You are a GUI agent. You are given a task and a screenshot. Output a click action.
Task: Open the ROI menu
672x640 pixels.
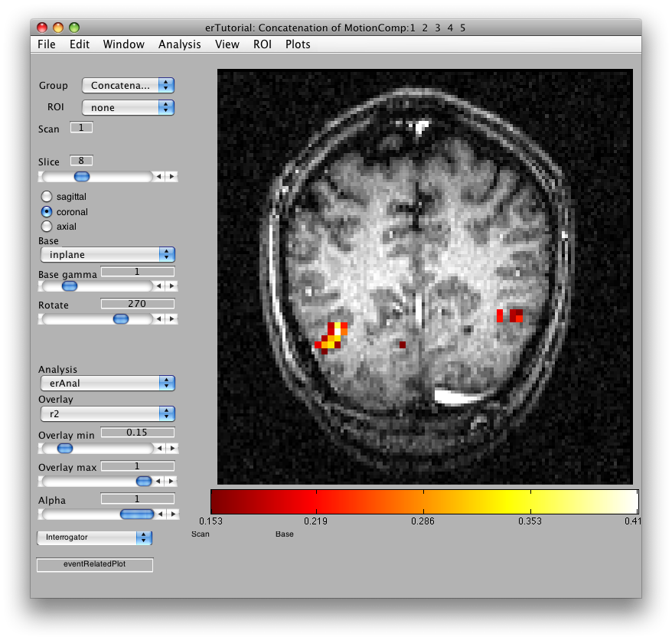[x=263, y=44]
